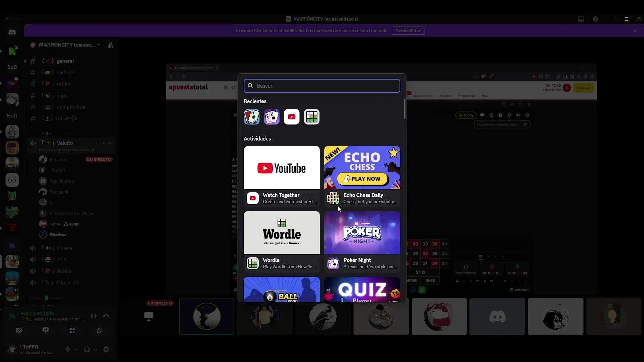Open Discord help icon in title bar
The height and width of the screenshot is (362, 644).
(x=595, y=19)
